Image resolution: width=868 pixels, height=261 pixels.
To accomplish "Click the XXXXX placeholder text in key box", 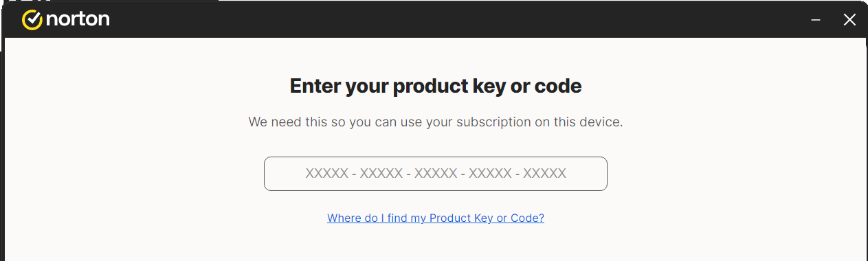I will (x=436, y=174).
